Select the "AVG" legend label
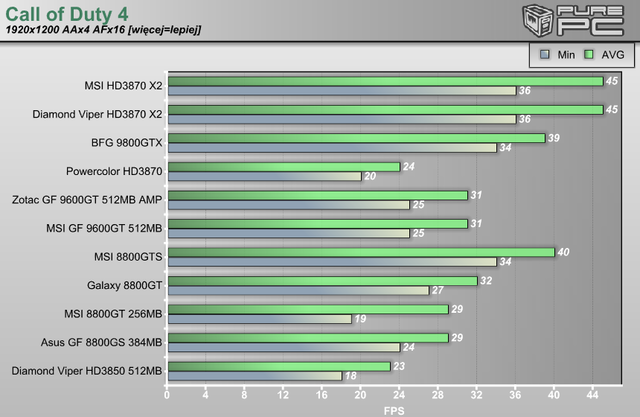This screenshot has height=417, width=640. click(613, 55)
